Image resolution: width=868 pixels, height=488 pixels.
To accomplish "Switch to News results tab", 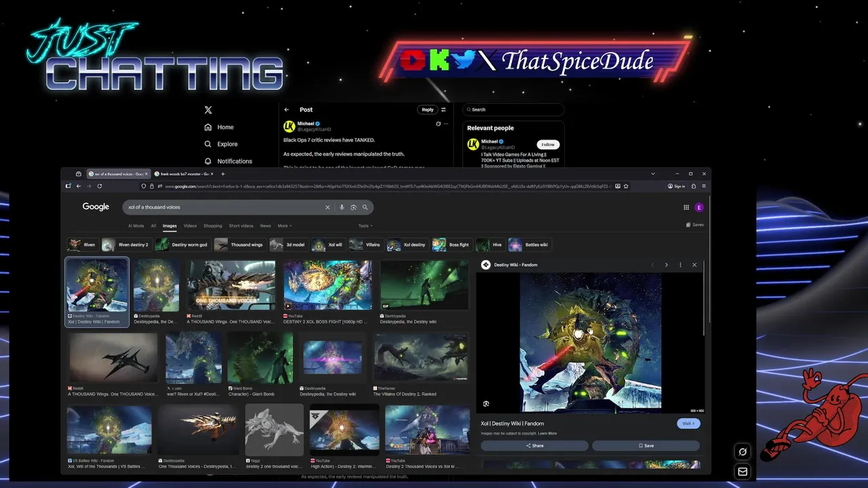I will coord(265,226).
